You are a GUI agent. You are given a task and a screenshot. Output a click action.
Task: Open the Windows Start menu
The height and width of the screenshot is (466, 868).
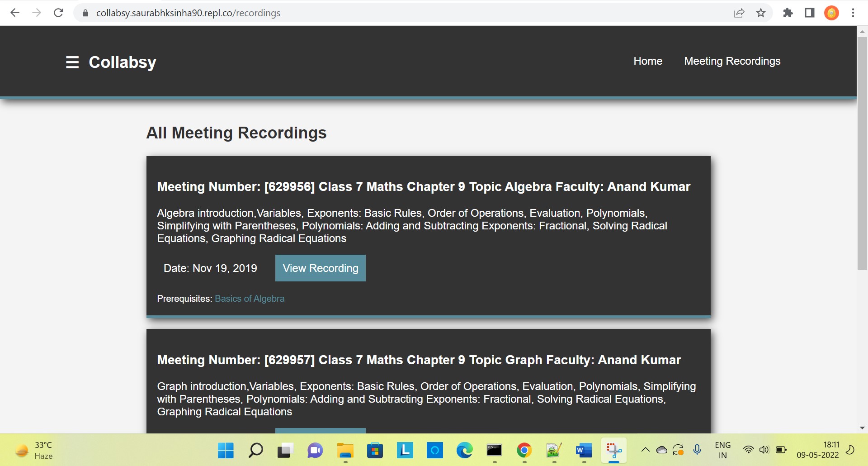tap(226, 451)
